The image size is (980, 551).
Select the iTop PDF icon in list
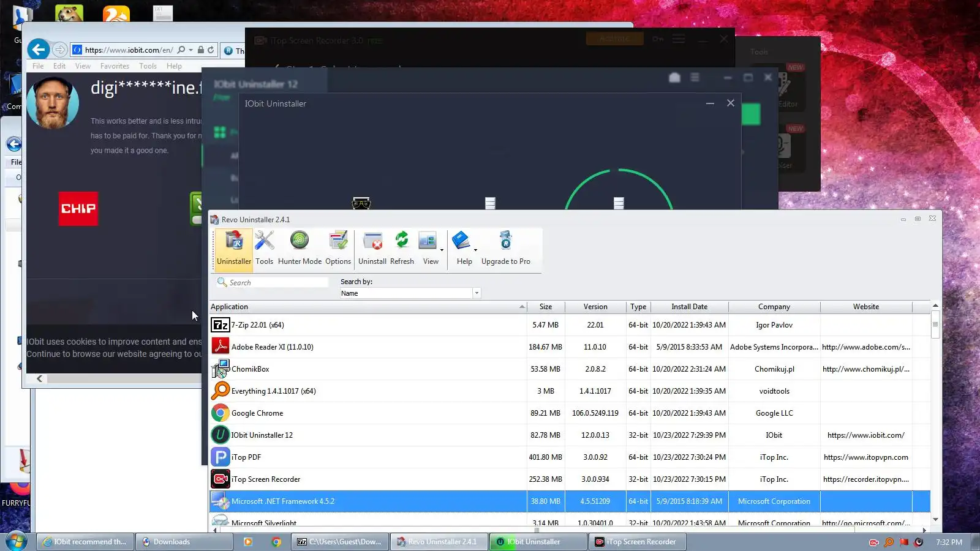coord(221,457)
